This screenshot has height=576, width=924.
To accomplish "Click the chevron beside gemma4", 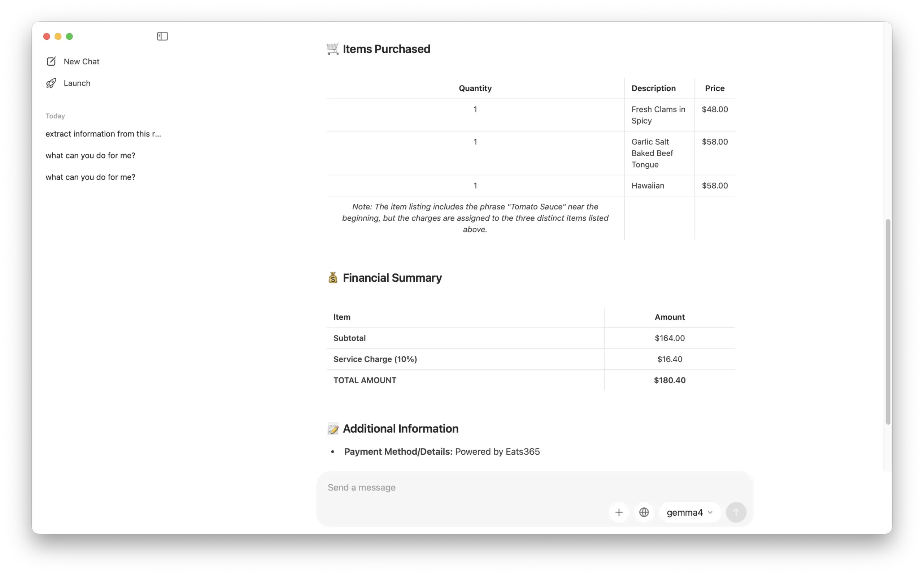I will coord(710,512).
